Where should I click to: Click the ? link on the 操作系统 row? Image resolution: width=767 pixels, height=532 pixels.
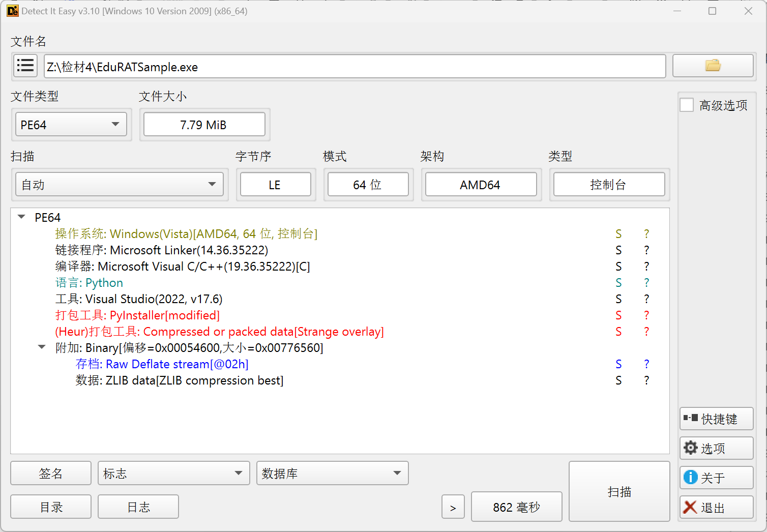tap(646, 233)
